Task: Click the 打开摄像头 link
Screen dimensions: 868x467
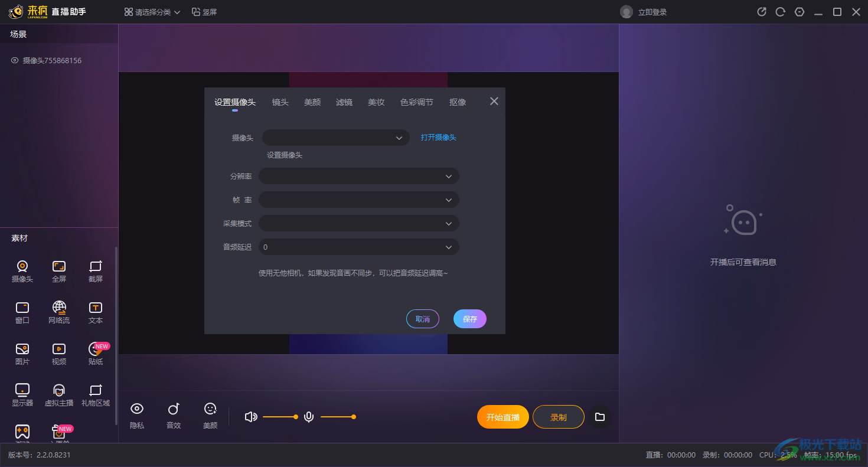Action: 439,138
